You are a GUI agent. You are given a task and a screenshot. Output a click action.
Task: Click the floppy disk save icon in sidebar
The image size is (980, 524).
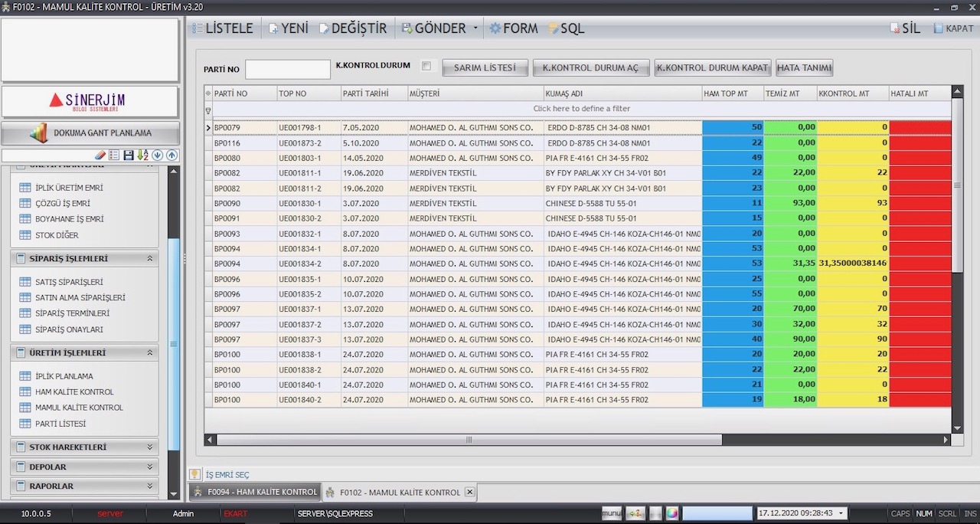coord(129,156)
